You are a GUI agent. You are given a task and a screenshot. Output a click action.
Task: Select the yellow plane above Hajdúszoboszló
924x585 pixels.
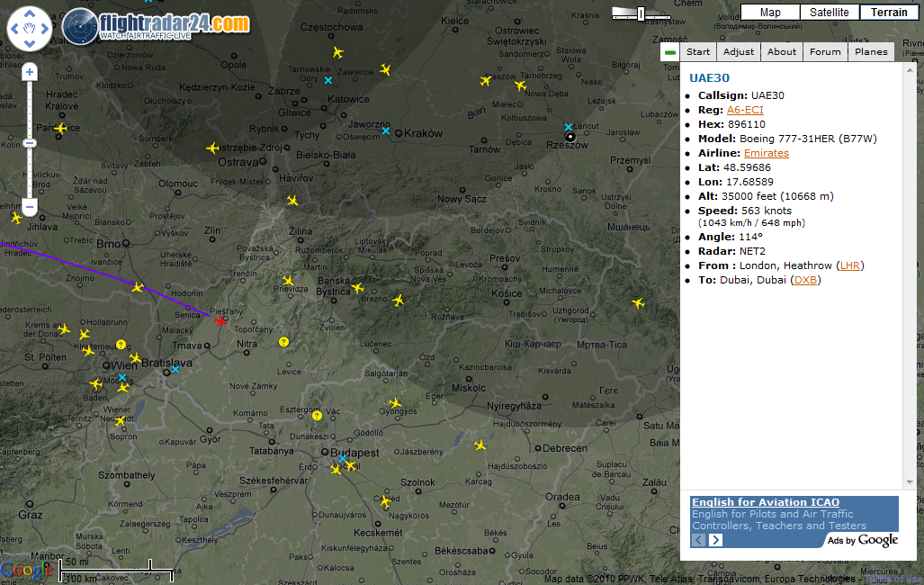480,445
